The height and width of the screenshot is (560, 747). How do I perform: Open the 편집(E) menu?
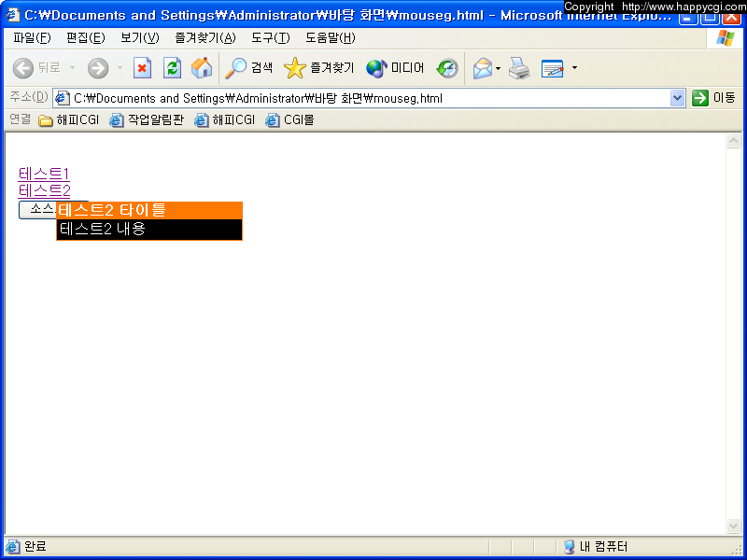coord(86,38)
